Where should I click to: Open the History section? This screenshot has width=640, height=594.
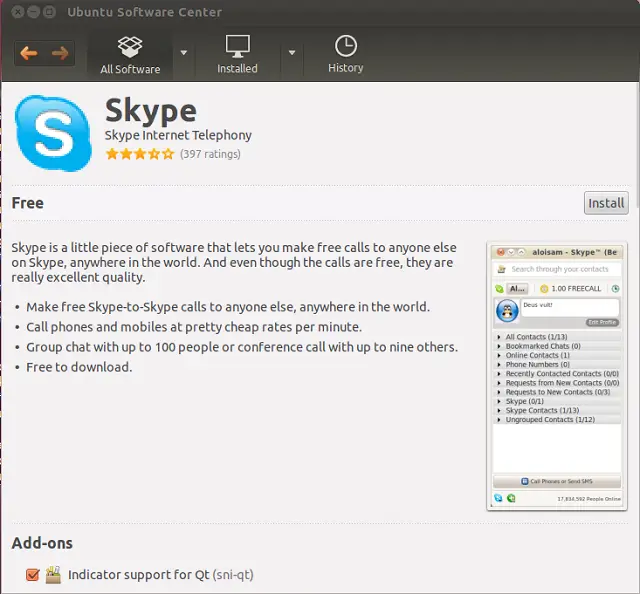[x=346, y=55]
